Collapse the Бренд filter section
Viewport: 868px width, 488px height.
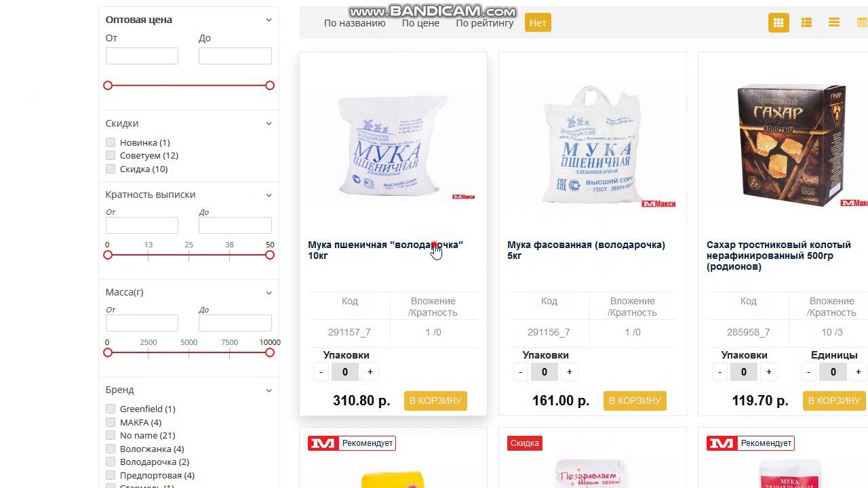tap(269, 390)
